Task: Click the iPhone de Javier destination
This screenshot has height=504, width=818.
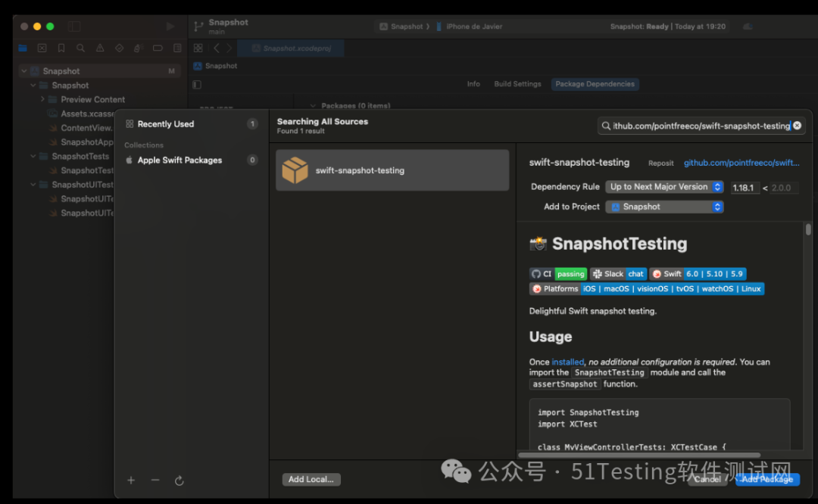Action: [x=469, y=26]
